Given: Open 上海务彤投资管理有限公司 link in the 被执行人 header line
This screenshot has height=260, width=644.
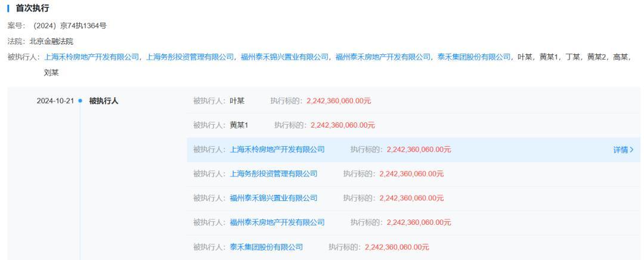Looking at the screenshot, I should pyautogui.click(x=190, y=57).
